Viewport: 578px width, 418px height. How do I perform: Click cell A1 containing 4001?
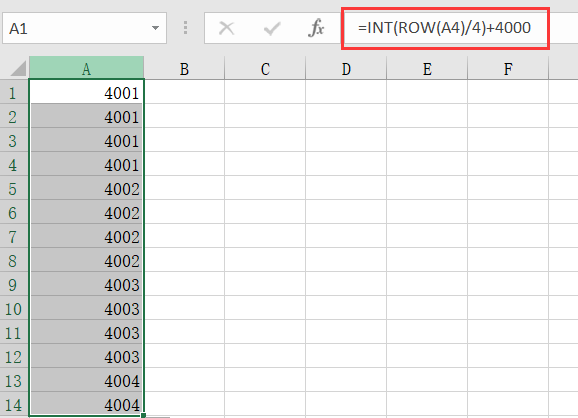coord(86,93)
